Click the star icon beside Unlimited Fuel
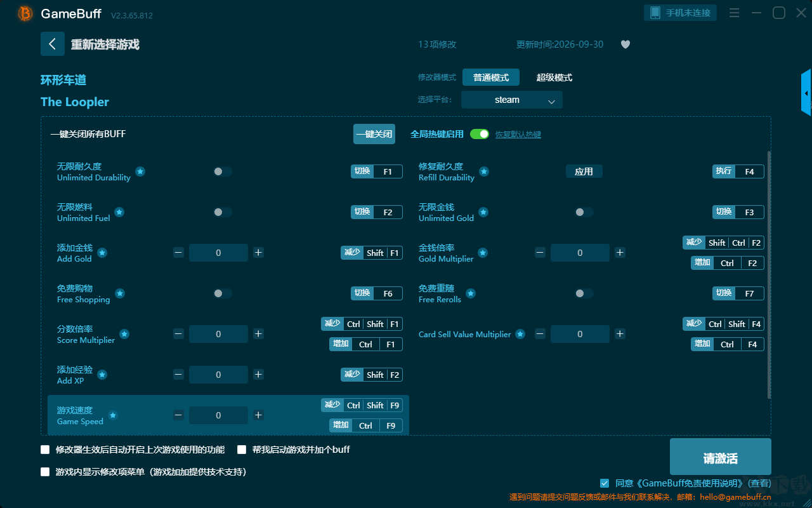Image resolution: width=812 pixels, height=508 pixels. 119,212
